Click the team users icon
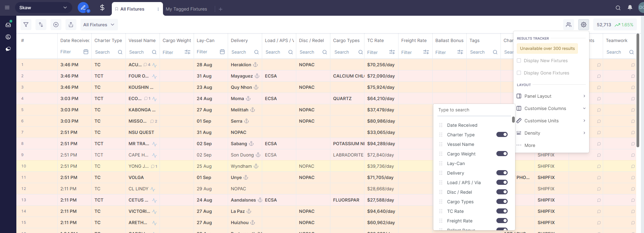This screenshot has height=233, width=644. tap(568, 25)
